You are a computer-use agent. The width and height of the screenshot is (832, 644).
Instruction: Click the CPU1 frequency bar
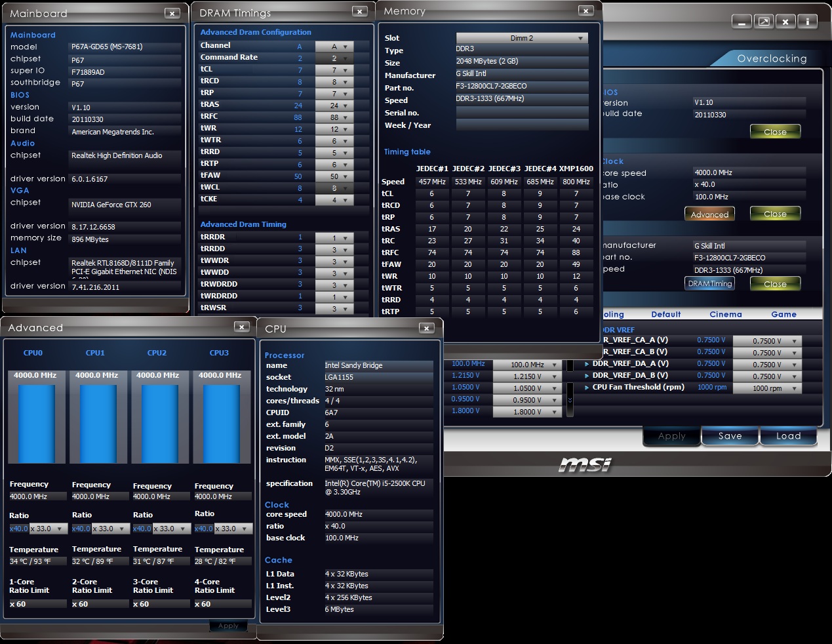point(98,424)
